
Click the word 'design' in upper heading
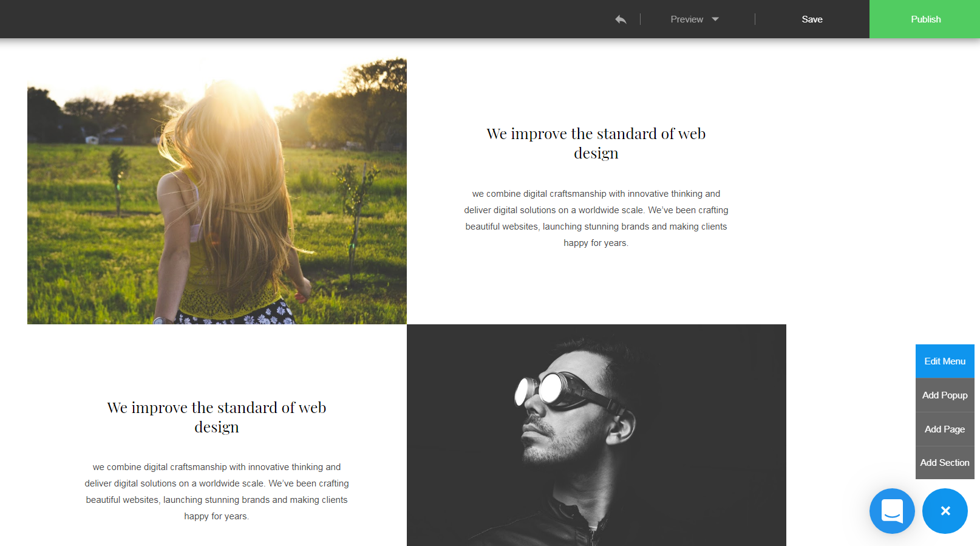pyautogui.click(x=596, y=153)
